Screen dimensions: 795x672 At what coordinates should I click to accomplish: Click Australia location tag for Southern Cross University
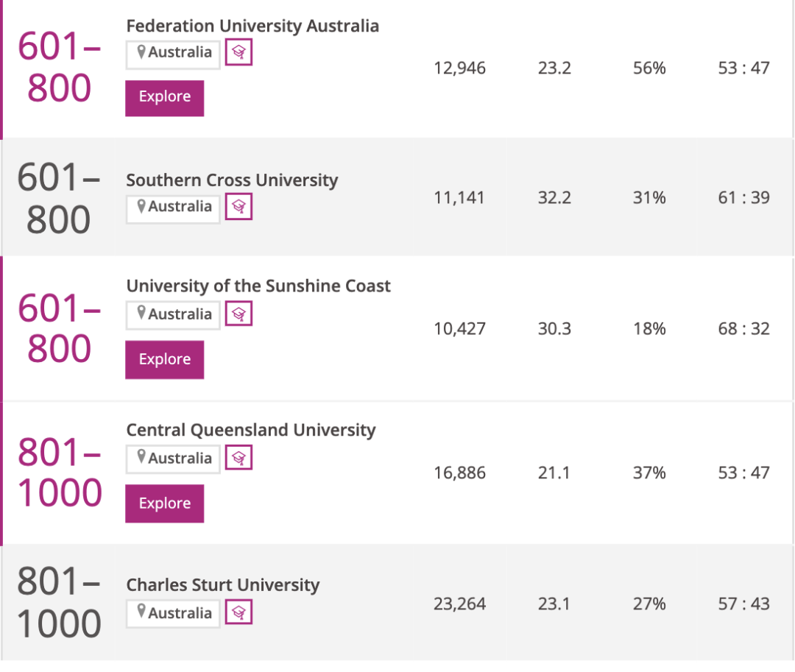pos(173,208)
